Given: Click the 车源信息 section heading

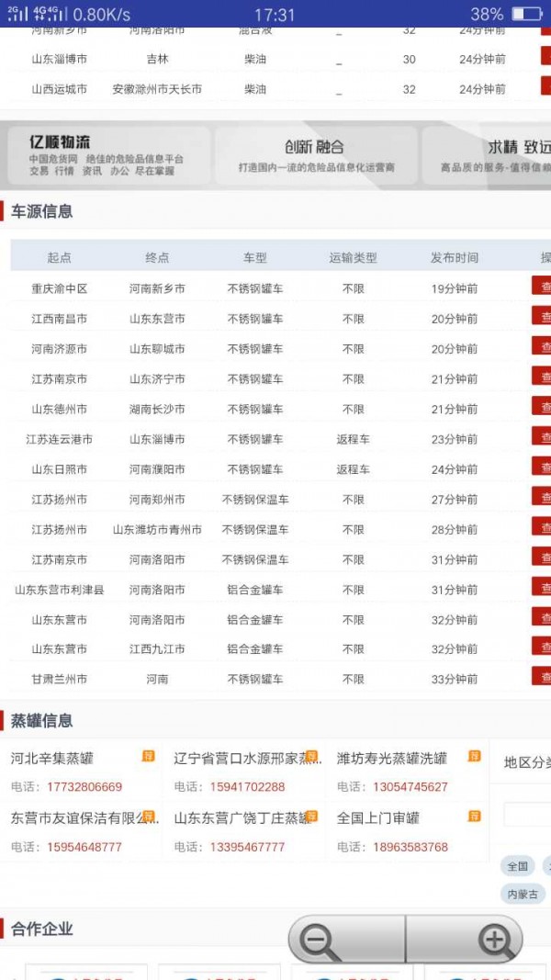Looking at the screenshot, I should 42,211.
